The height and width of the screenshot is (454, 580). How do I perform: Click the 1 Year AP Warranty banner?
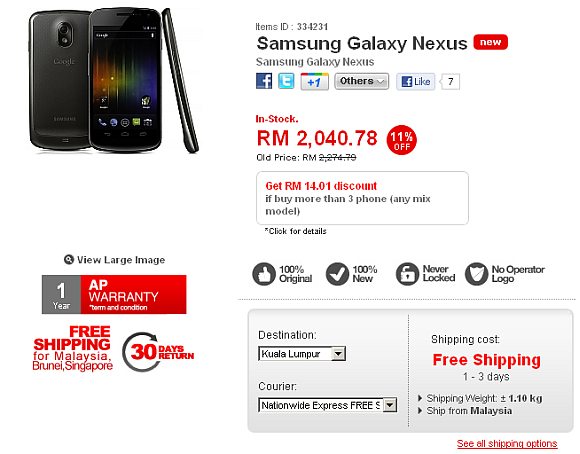114,295
